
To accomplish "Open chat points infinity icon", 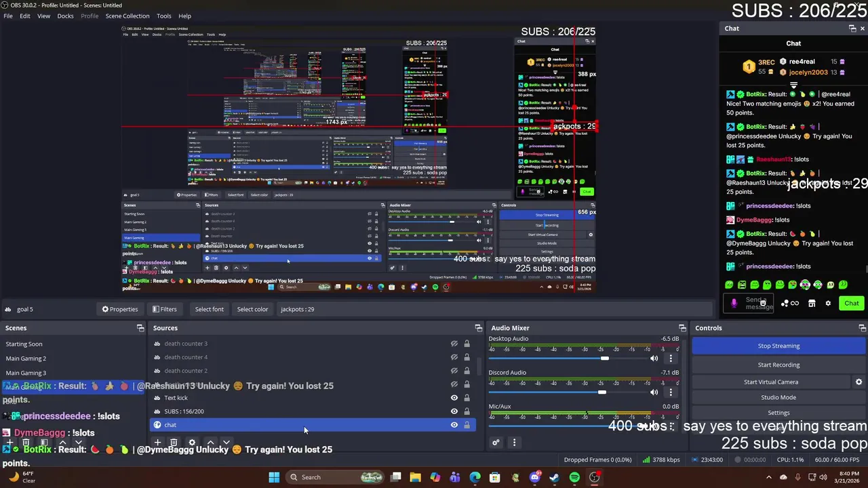I will pyautogui.click(x=795, y=304).
